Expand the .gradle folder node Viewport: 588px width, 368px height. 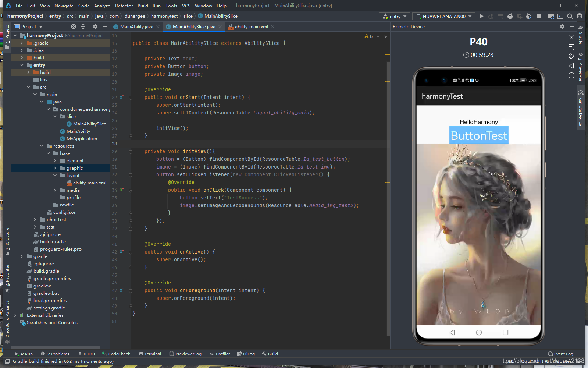pyautogui.click(x=22, y=43)
